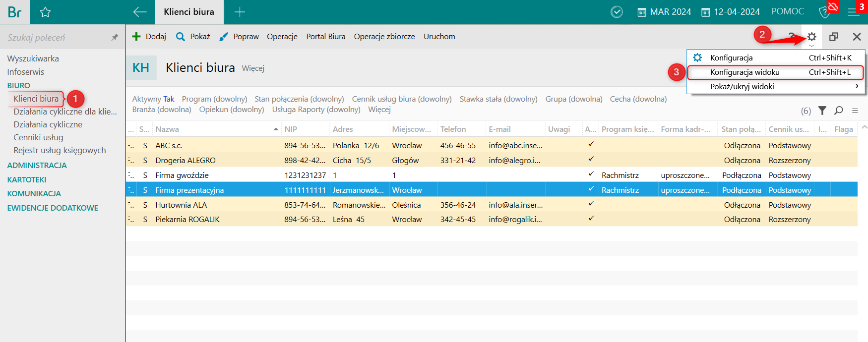The height and width of the screenshot is (342, 868).
Task: Click the gear settings icon
Action: [811, 37]
